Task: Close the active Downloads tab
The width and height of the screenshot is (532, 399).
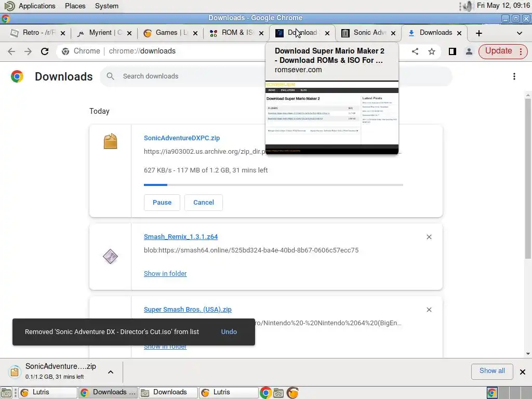Action: point(459,33)
